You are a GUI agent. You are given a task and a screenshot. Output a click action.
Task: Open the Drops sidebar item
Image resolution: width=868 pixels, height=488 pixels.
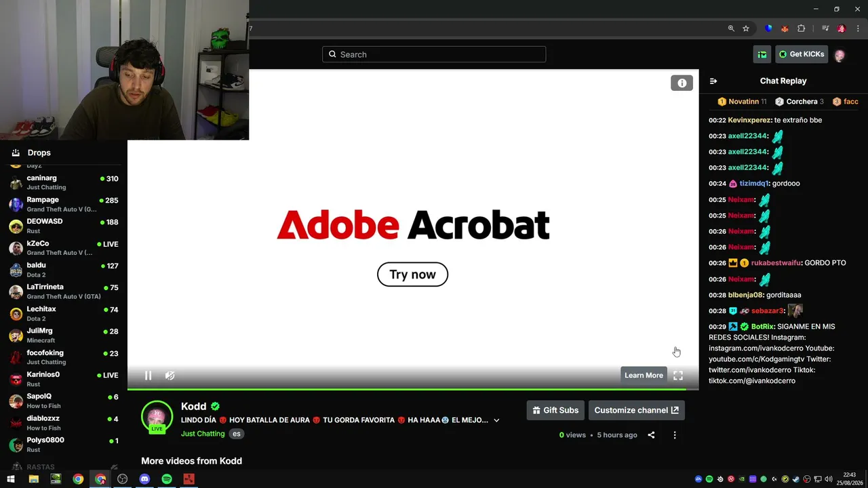pos(64,152)
